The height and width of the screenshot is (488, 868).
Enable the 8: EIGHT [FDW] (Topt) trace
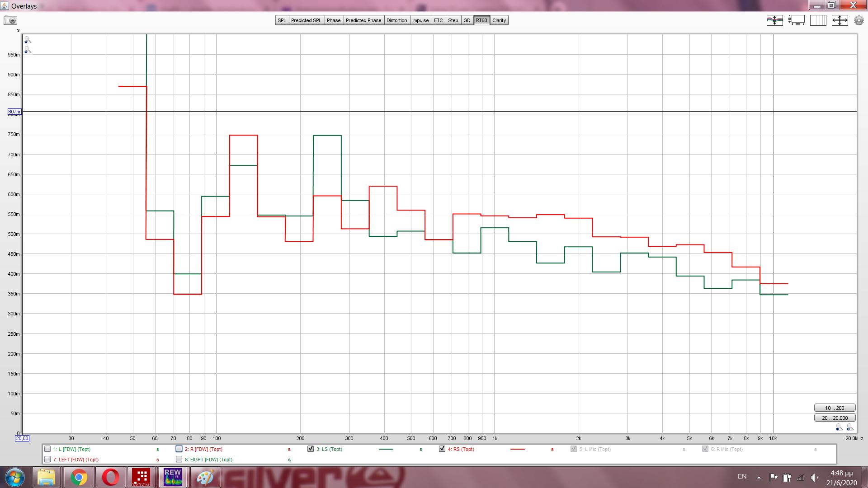[179, 459]
